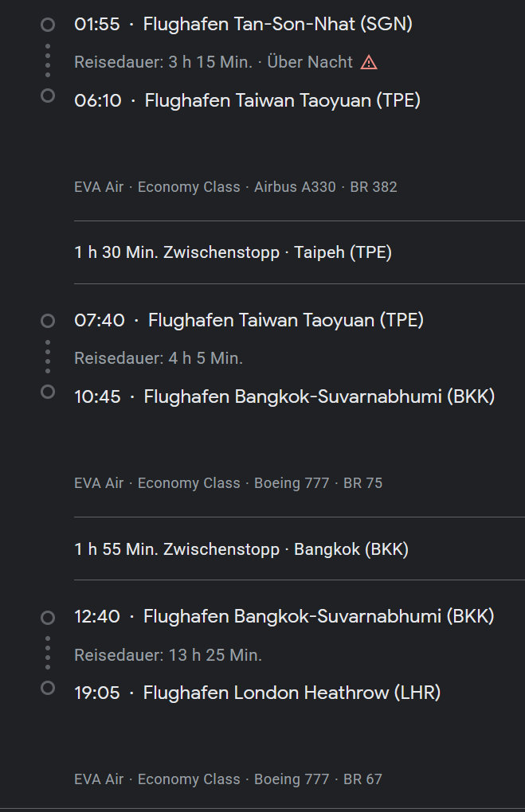The width and height of the screenshot is (525, 812).
Task: Click the dotted line beside Reisedauer 13 h 25 Min.
Action: coord(48,653)
